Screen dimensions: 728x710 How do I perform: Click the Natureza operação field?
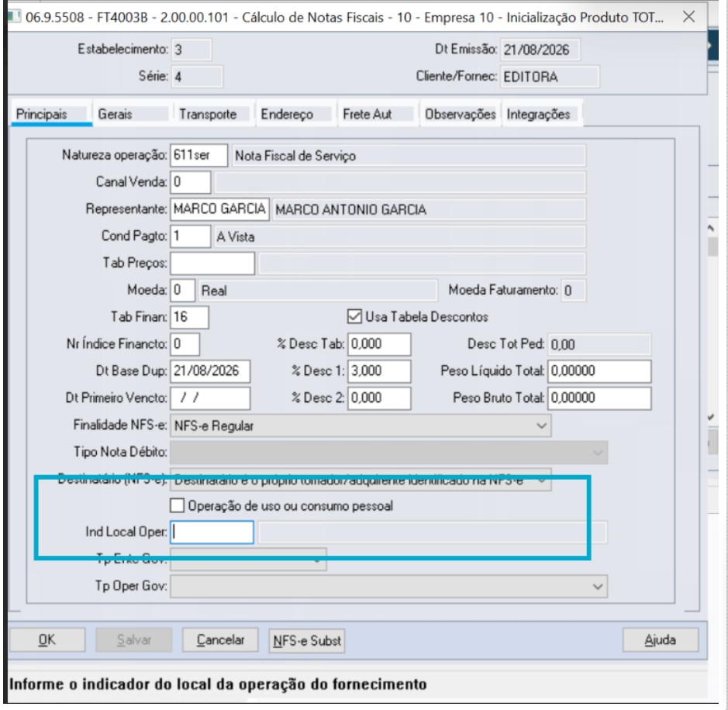click(x=198, y=155)
